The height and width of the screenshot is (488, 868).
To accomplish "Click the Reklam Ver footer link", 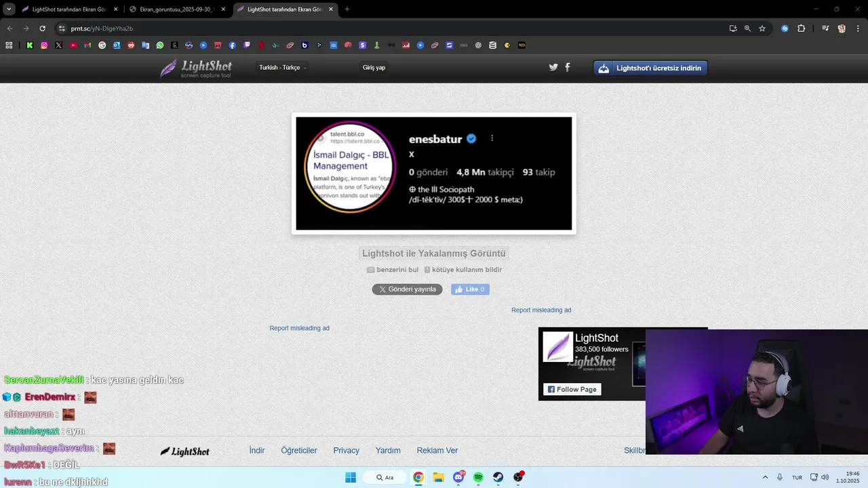I will (437, 451).
